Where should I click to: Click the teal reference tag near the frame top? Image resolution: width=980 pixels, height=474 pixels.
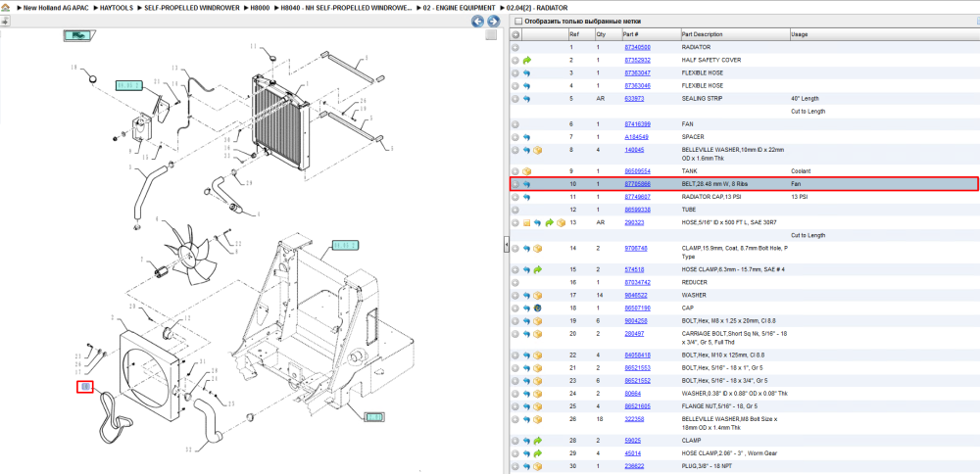pyautogui.click(x=344, y=246)
